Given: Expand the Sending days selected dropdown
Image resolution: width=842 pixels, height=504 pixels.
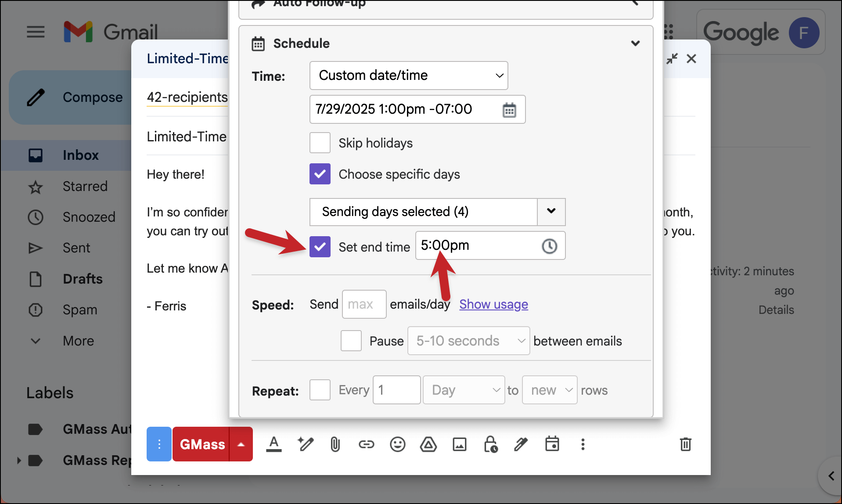Looking at the screenshot, I should (551, 212).
